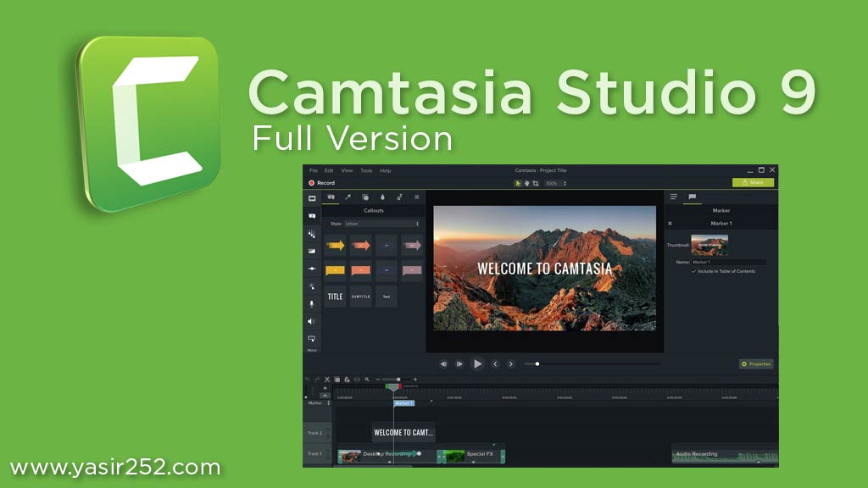Click the step backward frame button

click(443, 364)
